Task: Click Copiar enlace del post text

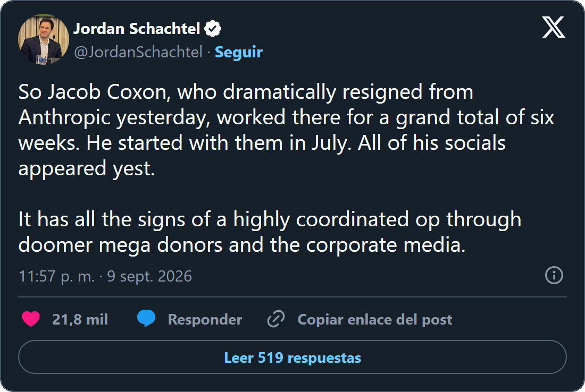Action: (x=374, y=319)
